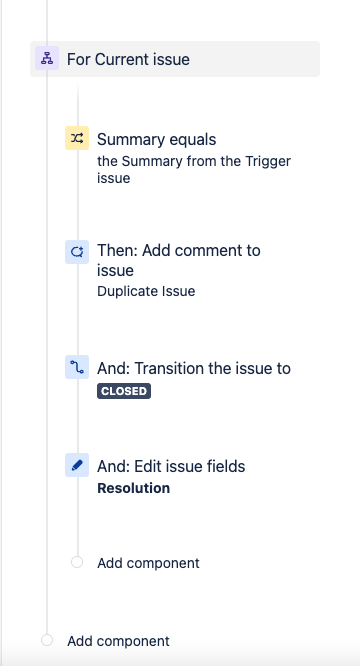Click the inner Add component circle

point(77,562)
